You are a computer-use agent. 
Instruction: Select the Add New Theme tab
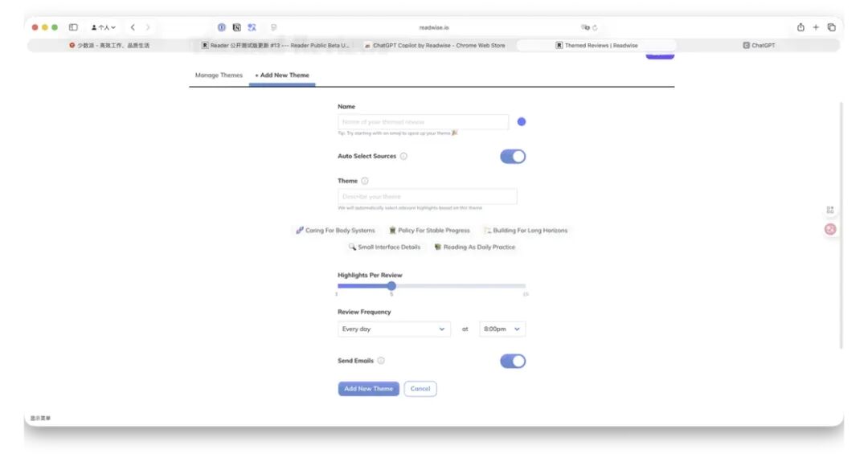pyautogui.click(x=282, y=76)
